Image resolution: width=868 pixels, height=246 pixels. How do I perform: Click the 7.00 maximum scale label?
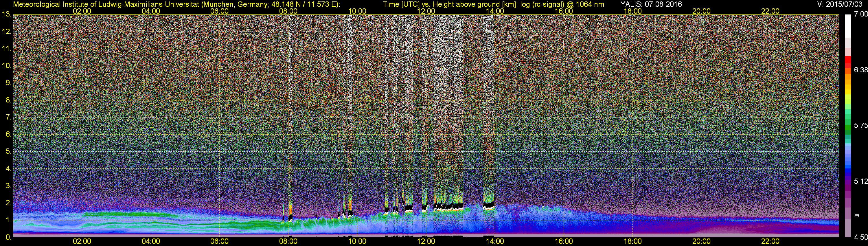(x=860, y=14)
